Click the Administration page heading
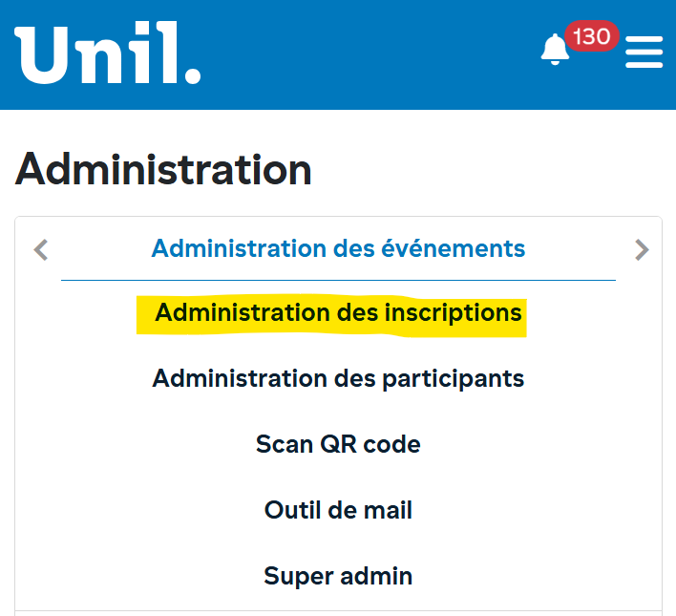Screen dimensions: 676x616 coord(163,170)
